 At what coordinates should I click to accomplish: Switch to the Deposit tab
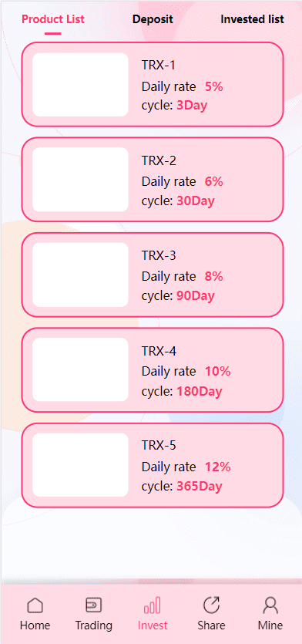point(153,19)
